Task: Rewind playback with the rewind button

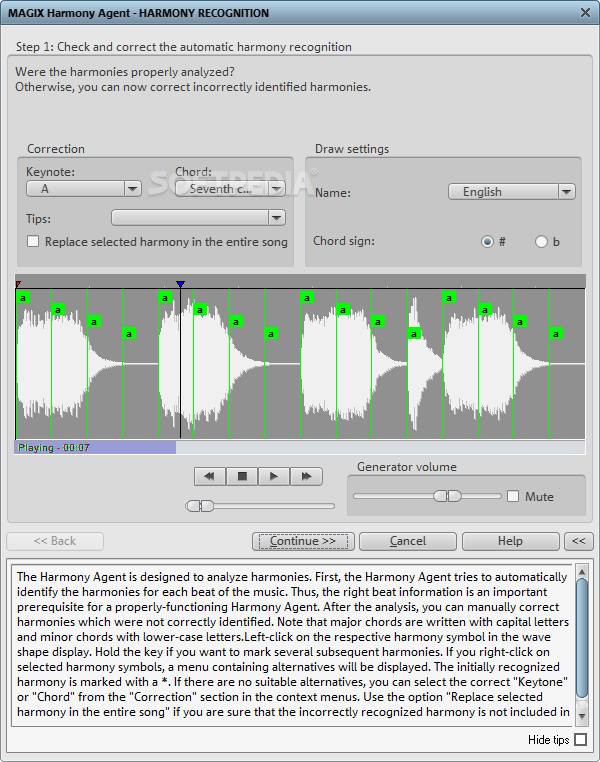Action: coord(210,476)
